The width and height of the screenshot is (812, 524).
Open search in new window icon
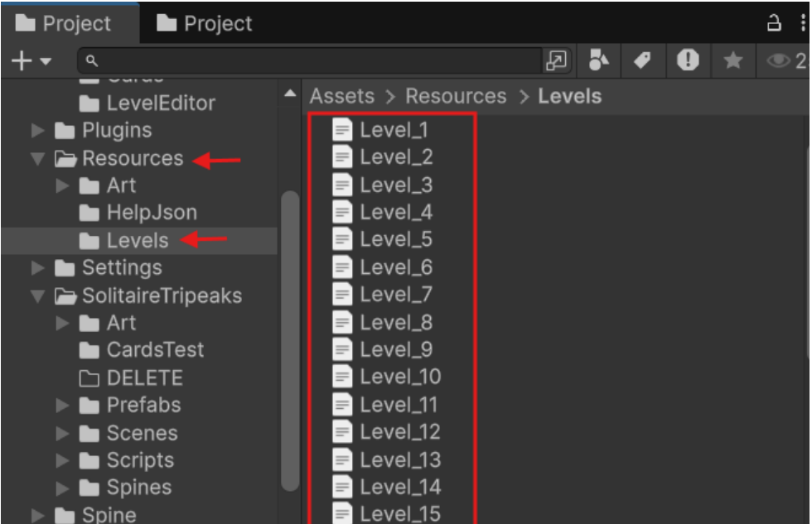(556, 60)
